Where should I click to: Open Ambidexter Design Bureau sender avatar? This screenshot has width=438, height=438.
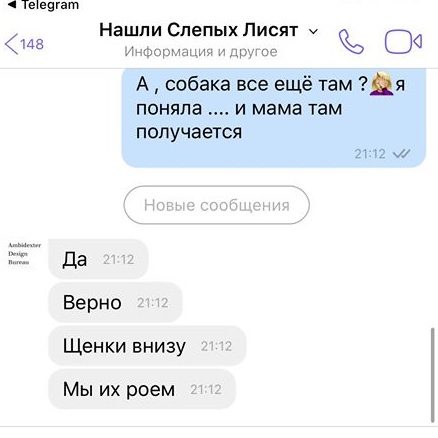coord(24,254)
